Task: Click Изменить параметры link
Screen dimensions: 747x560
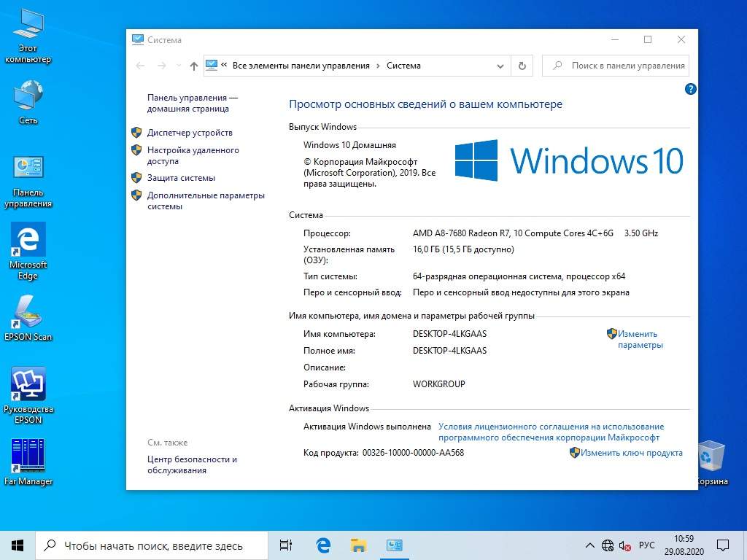Action: 640,339
